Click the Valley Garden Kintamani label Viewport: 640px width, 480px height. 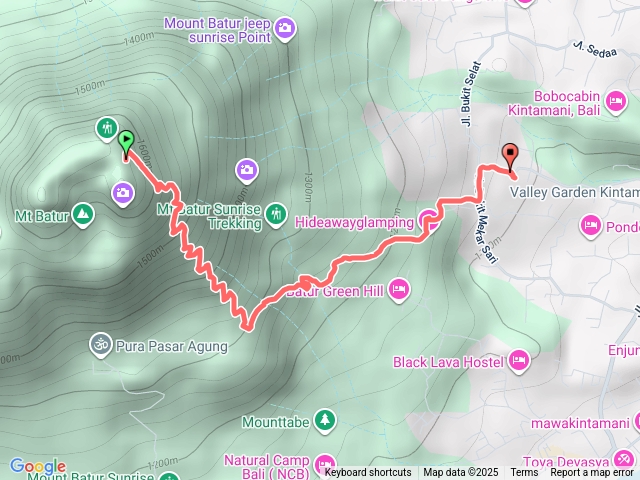click(x=575, y=192)
